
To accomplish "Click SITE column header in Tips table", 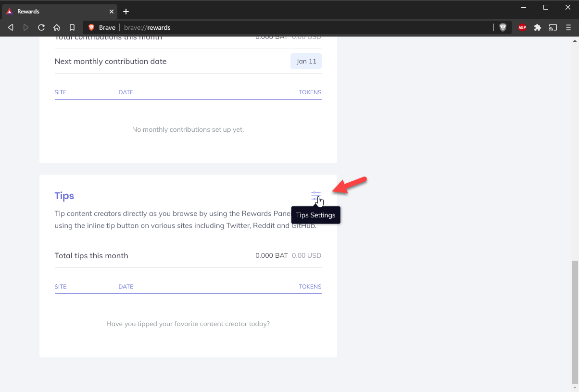I will 61,286.
